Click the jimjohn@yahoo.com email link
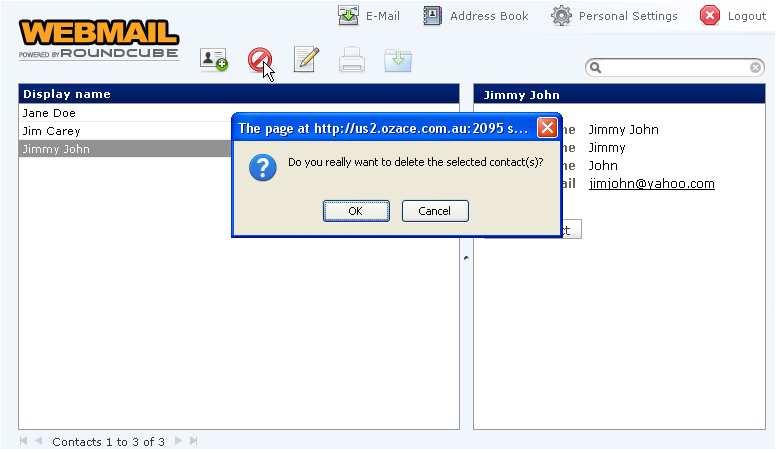 [651, 184]
